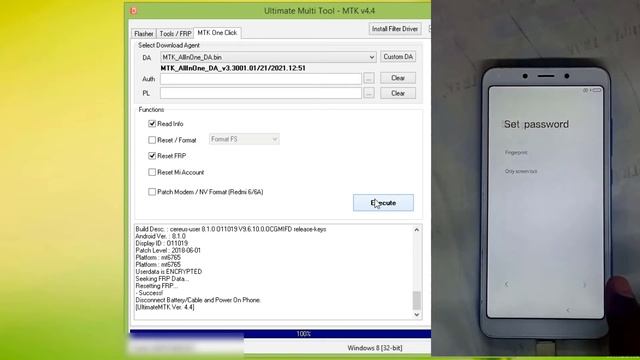640x360 pixels.
Task: Click the log scrollbar thumb
Action: point(416,300)
